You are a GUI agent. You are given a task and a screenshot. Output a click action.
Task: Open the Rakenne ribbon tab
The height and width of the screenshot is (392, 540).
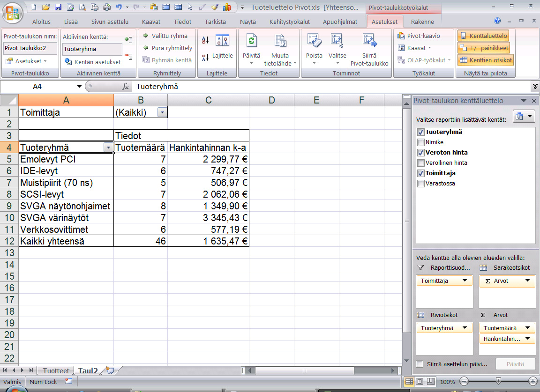pos(422,22)
